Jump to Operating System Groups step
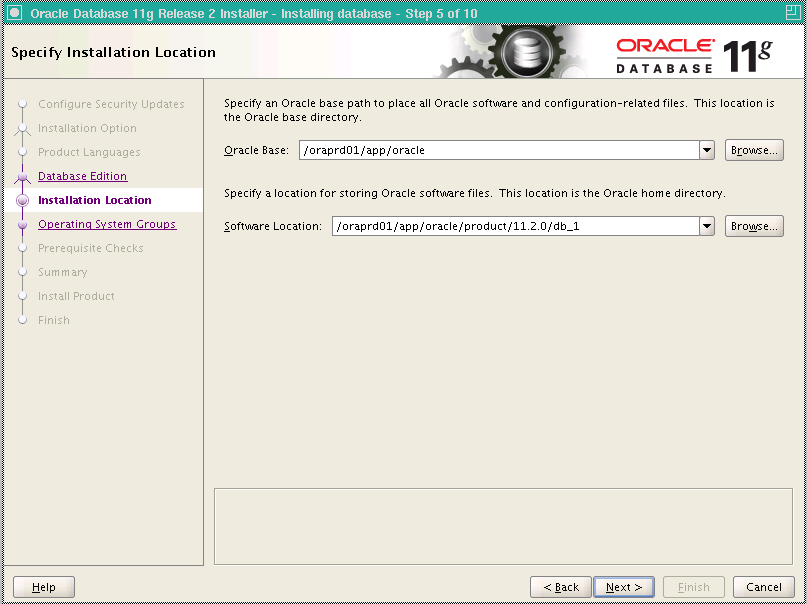The height and width of the screenshot is (604, 807). 106,225
